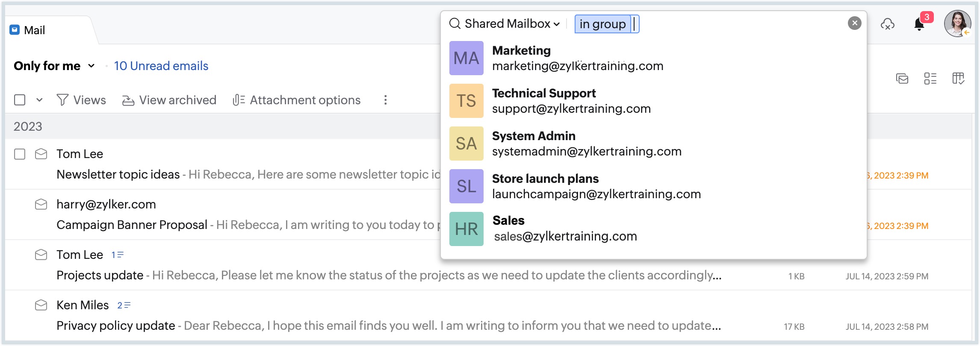
Task: Clear the search with the X button
Action: (x=854, y=23)
